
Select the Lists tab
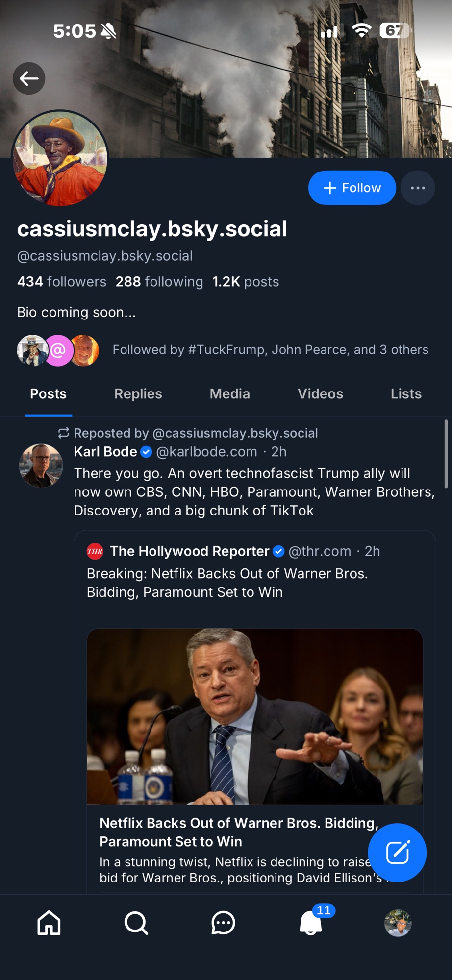click(x=406, y=394)
